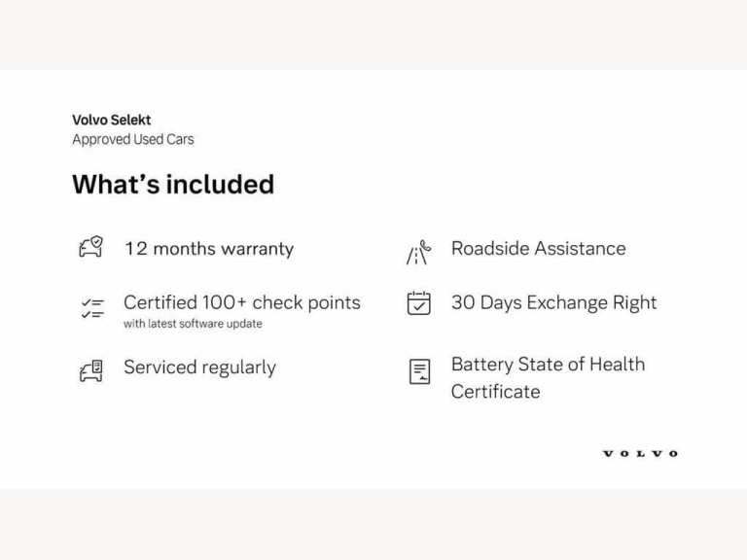Click the car service document icon
This screenshot has height=560, width=747.
pyautogui.click(x=90, y=369)
